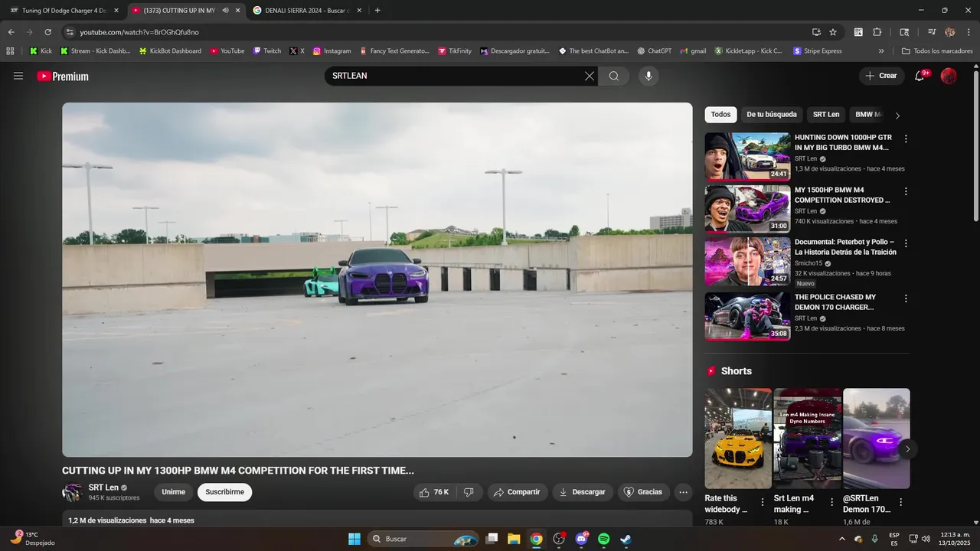The image size is (980, 551).
Task: Open File Explorer from the taskbar
Action: tap(514, 539)
